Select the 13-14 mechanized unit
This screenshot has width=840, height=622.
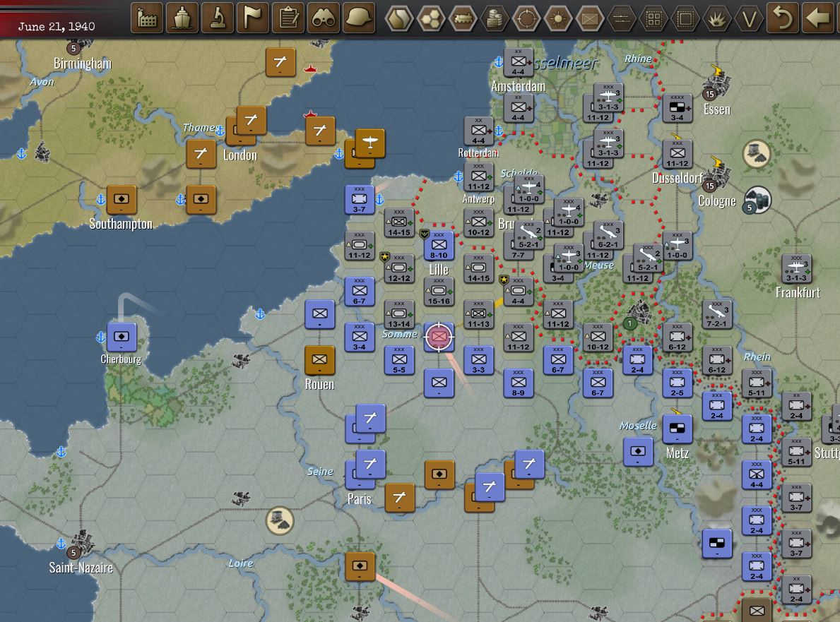click(x=399, y=314)
